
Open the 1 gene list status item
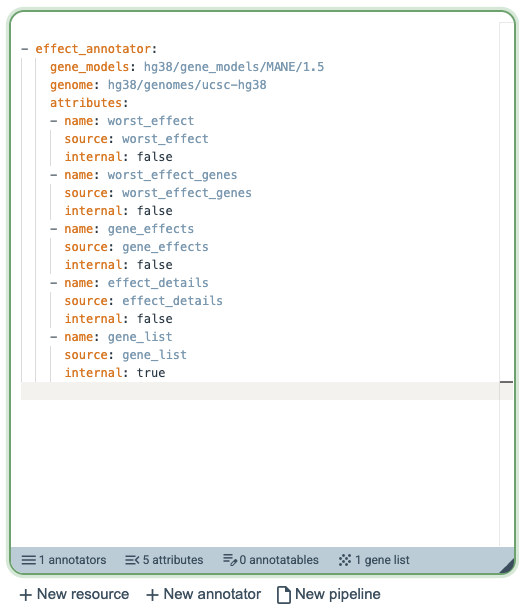point(374,560)
